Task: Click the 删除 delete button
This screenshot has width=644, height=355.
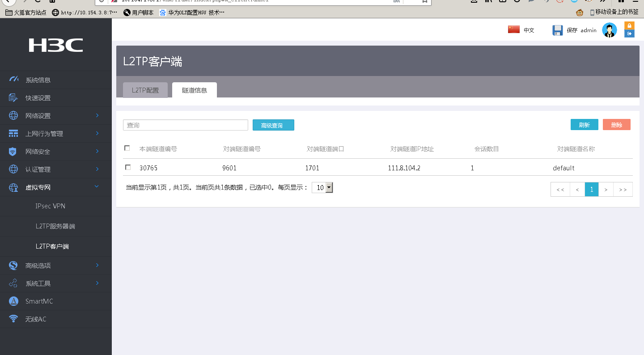Action: [617, 125]
